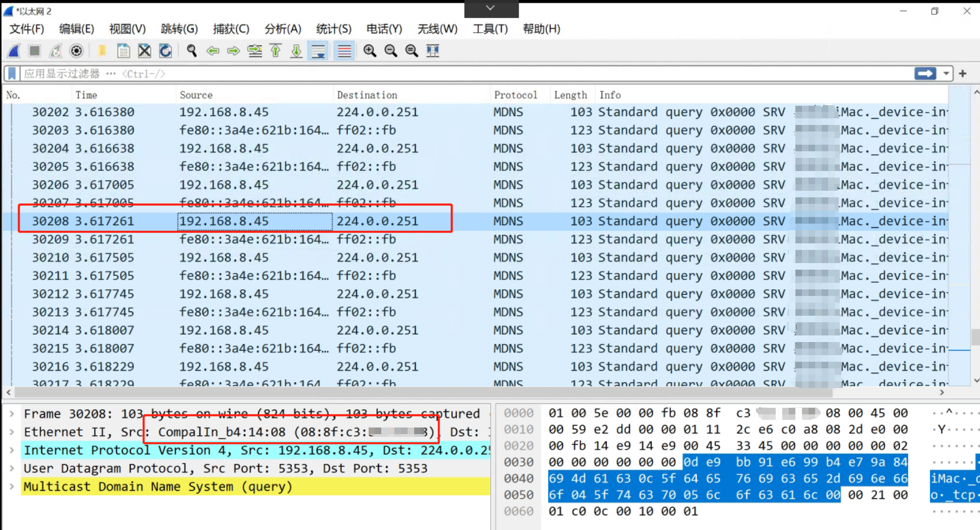This screenshot has width=980, height=530.
Task: Open the 无线(W) menu
Action: (x=437, y=29)
